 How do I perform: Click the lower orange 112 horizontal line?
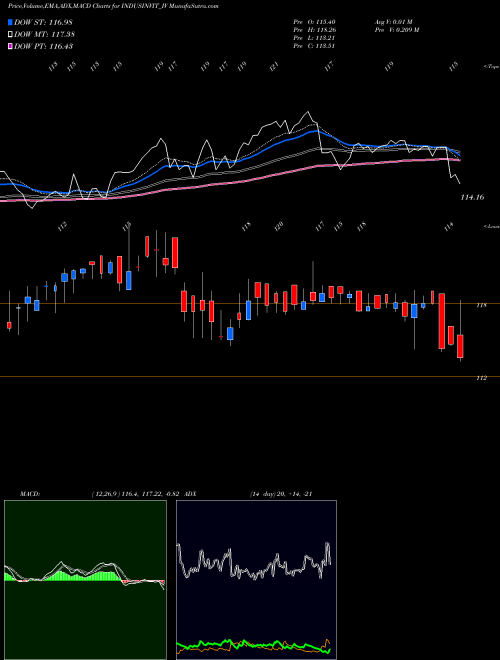click(x=250, y=376)
